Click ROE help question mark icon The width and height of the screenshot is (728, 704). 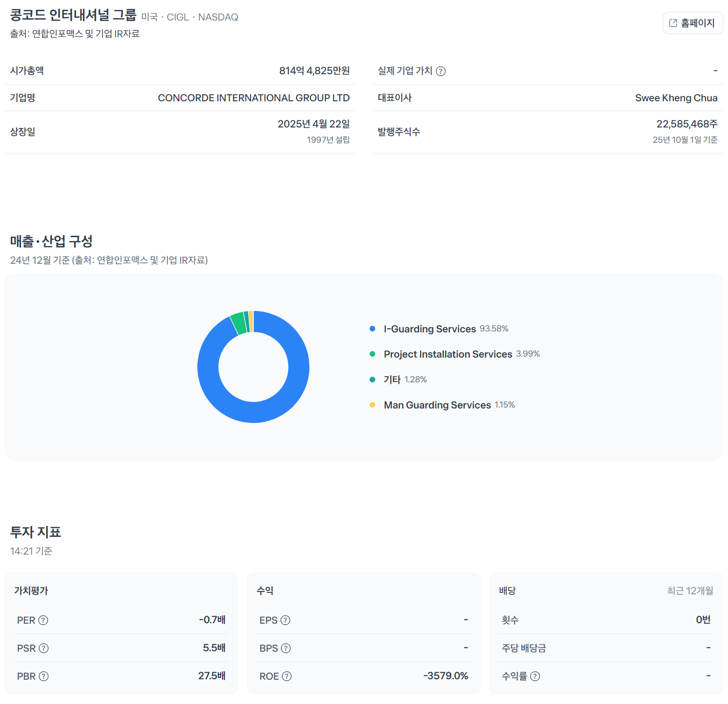point(287,676)
